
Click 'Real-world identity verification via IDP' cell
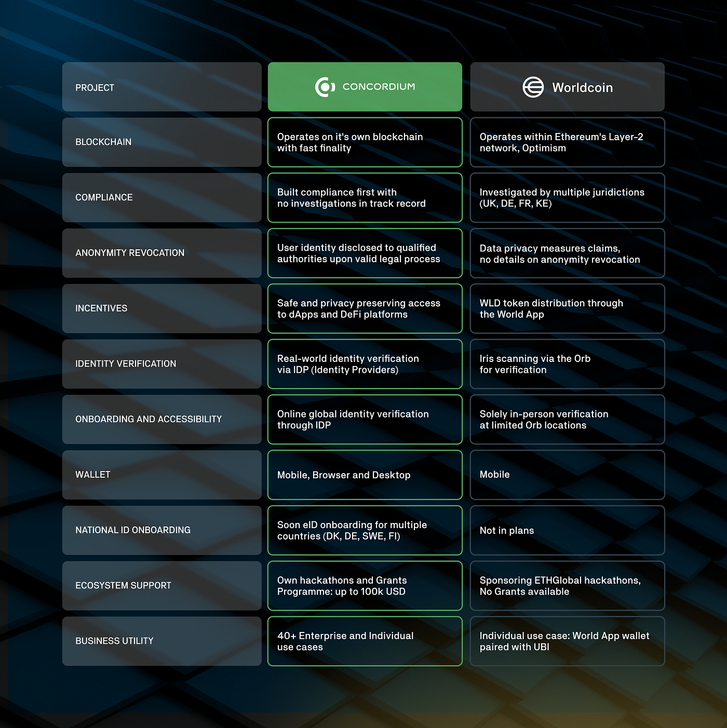365,364
